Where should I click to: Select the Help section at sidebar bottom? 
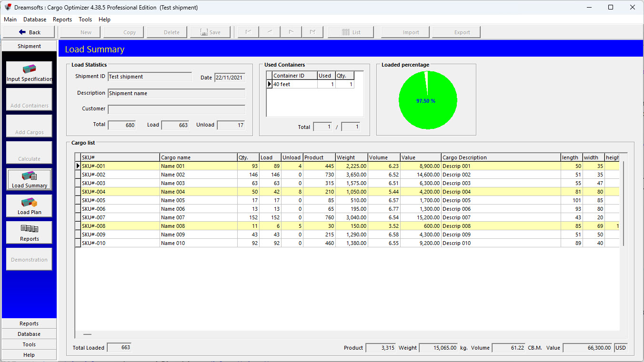coord(29,355)
